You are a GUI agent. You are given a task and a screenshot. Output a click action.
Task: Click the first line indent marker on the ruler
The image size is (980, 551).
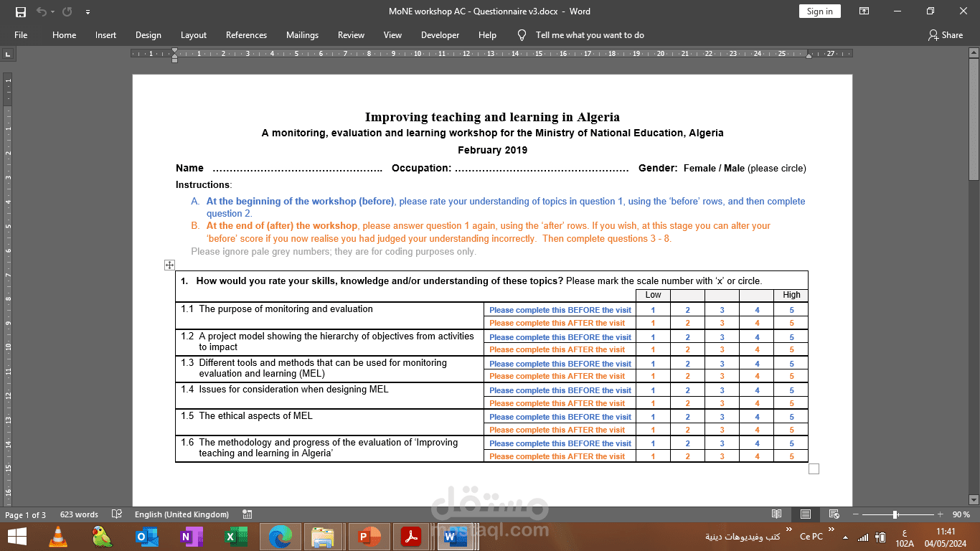pyautogui.click(x=174, y=51)
